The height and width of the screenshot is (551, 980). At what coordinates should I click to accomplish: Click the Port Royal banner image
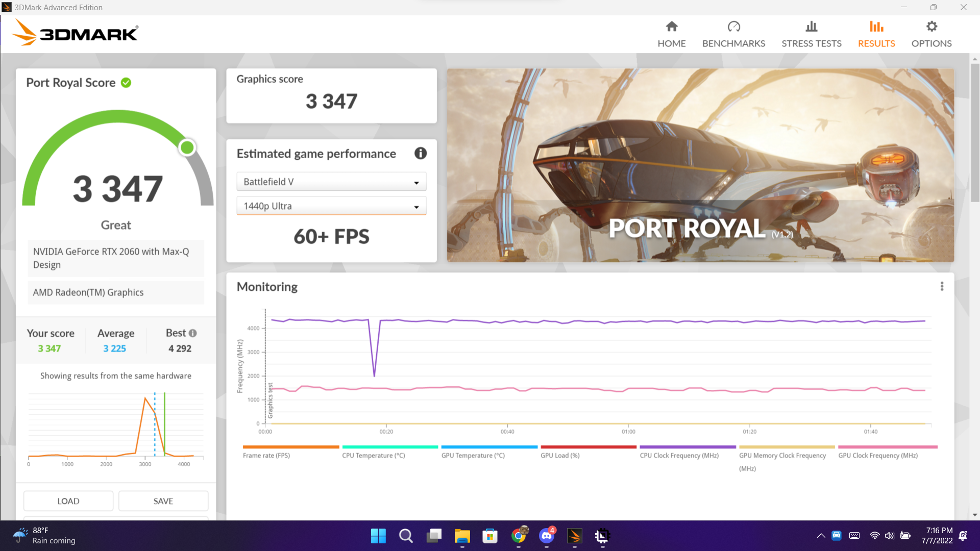click(700, 165)
